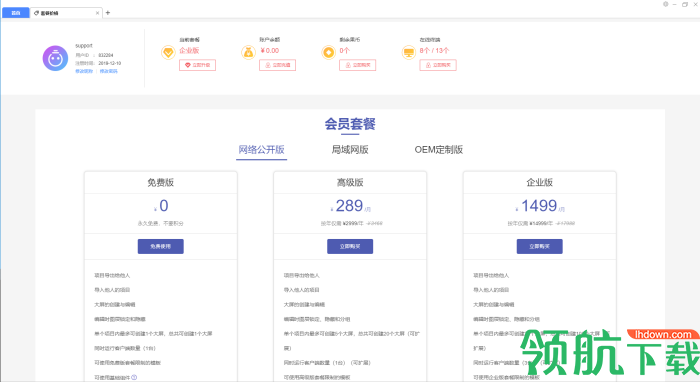
Task: Click the price 289 in 高级版 card
Action: click(349, 206)
